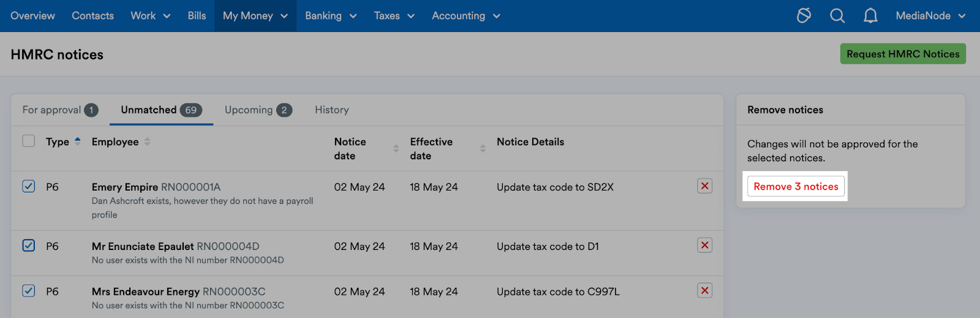
Task: Switch to the For approval tab
Action: [x=60, y=110]
